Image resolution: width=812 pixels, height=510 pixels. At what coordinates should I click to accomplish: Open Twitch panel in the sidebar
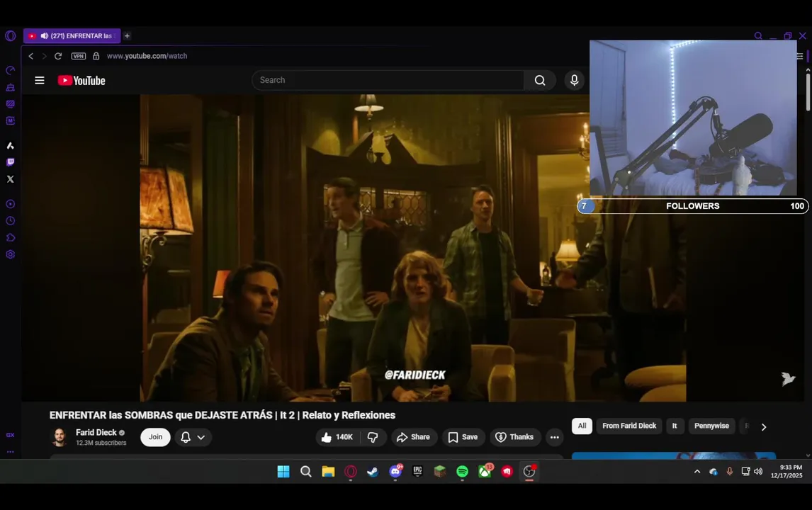tap(11, 162)
